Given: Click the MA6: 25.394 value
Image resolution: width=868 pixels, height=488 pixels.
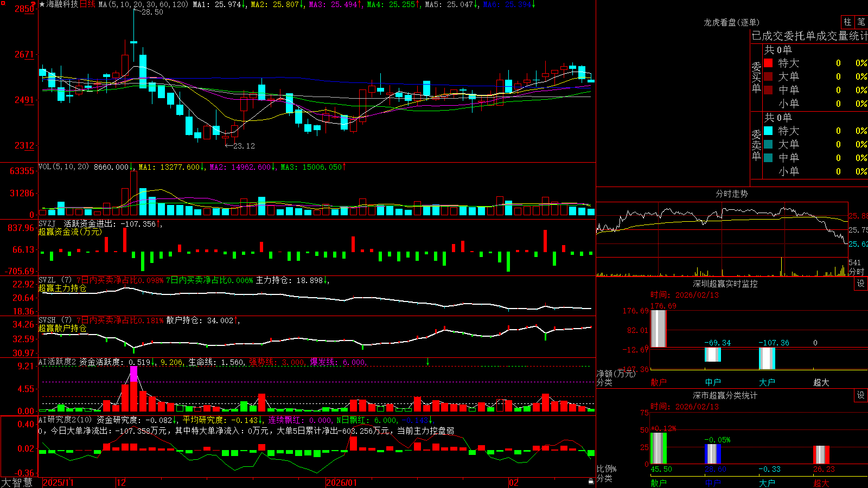Looking at the screenshot, I should pos(507,4).
